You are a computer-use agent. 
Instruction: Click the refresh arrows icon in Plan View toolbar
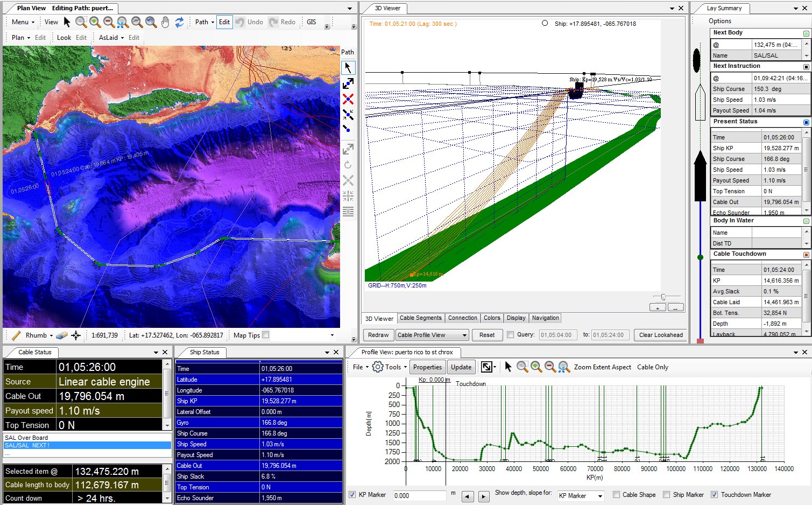(181, 22)
